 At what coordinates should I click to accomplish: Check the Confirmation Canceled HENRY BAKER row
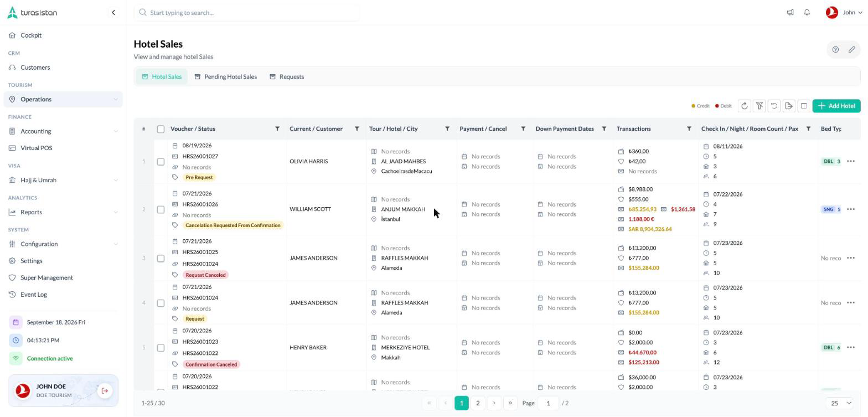pyautogui.click(x=161, y=348)
